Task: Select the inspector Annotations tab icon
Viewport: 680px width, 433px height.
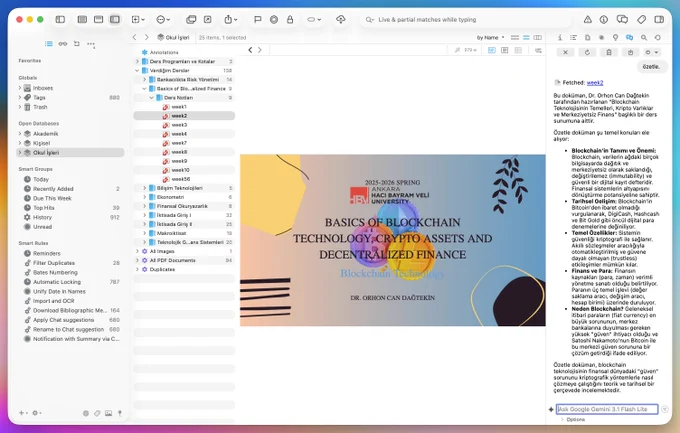Action: point(573,38)
